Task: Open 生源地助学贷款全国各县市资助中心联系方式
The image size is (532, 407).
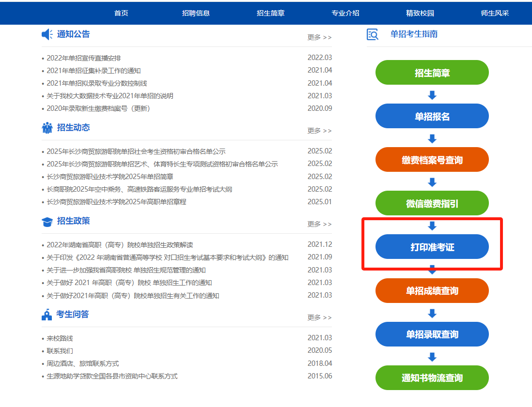Action: click(x=112, y=376)
